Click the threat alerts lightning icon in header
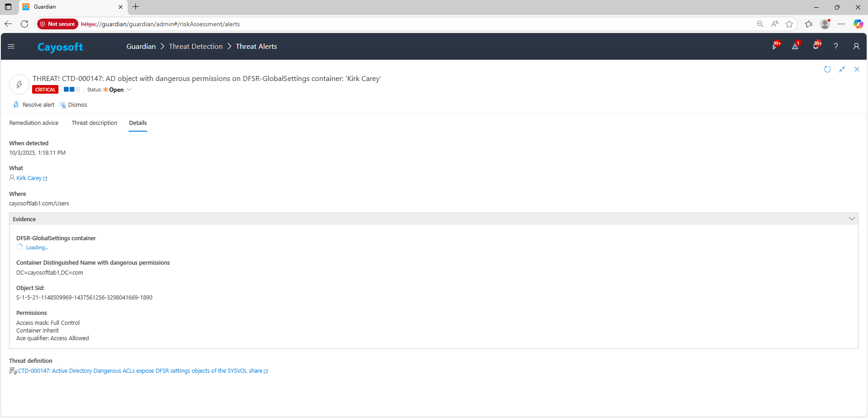 [x=775, y=46]
